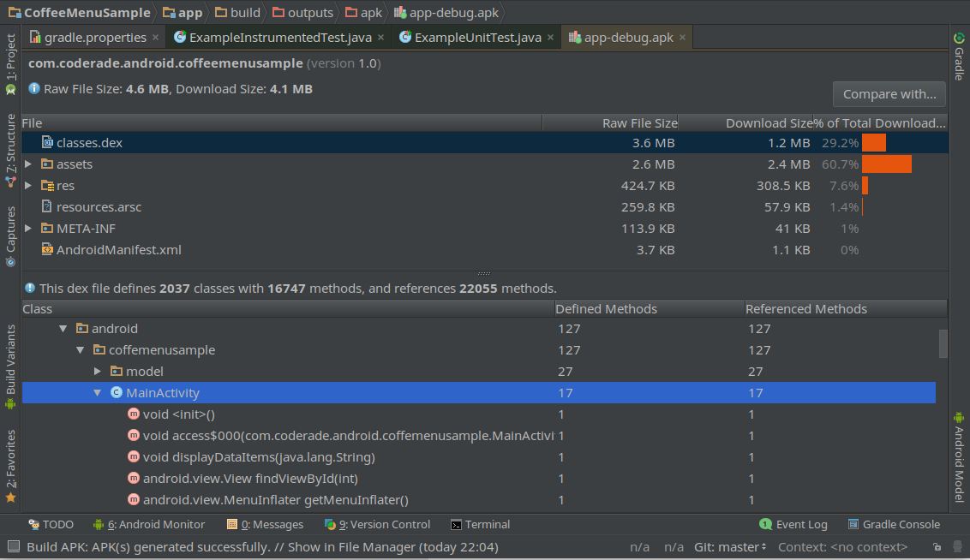Click the method icon beside access$000
The width and height of the screenshot is (970, 560).
(x=133, y=435)
